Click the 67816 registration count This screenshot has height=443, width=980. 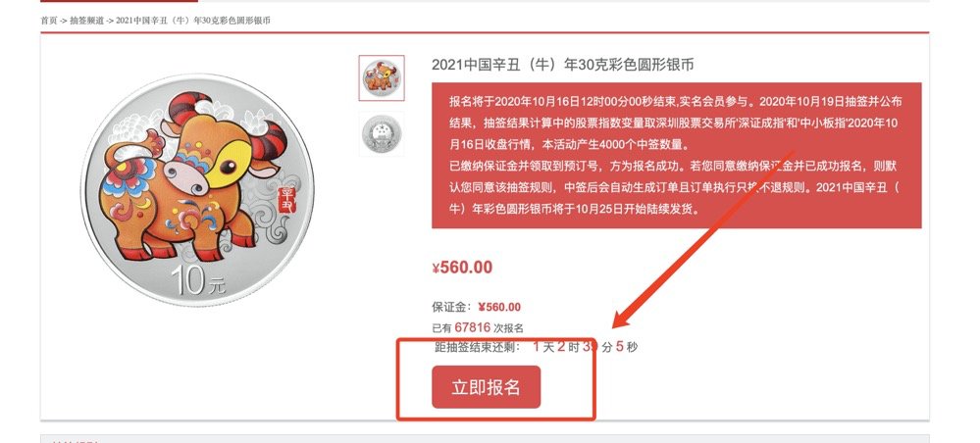pyautogui.click(x=473, y=326)
